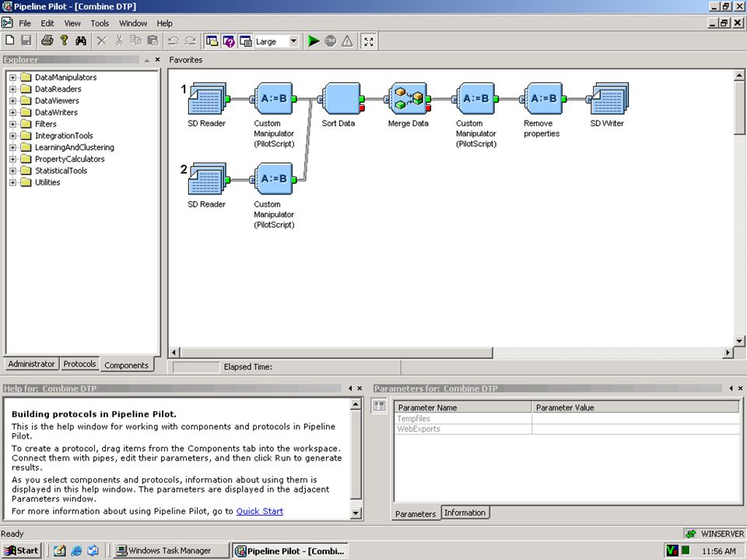Select the WebExports parameter row
This screenshot has width=747, height=560.
pos(566,429)
